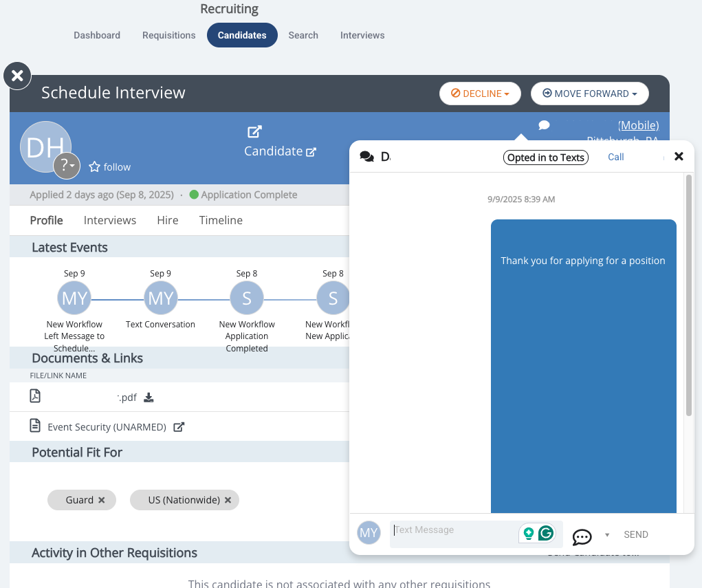Open the external link icon above Candidate
702x588 pixels.
pos(255,131)
